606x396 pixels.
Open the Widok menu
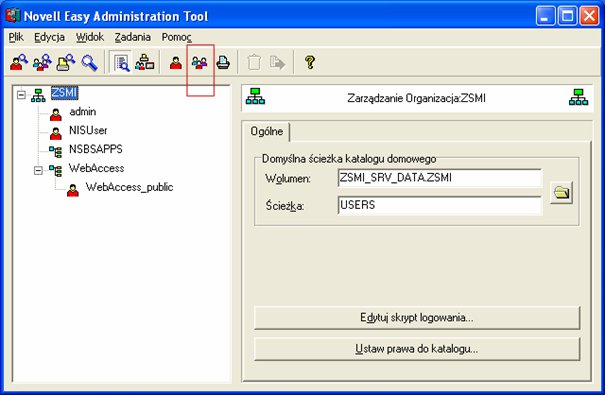[x=90, y=37]
